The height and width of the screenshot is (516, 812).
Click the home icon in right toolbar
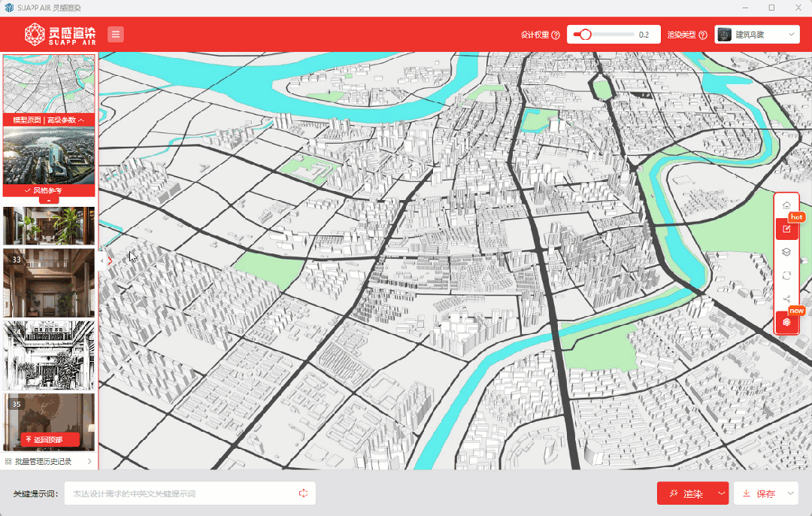tap(786, 205)
